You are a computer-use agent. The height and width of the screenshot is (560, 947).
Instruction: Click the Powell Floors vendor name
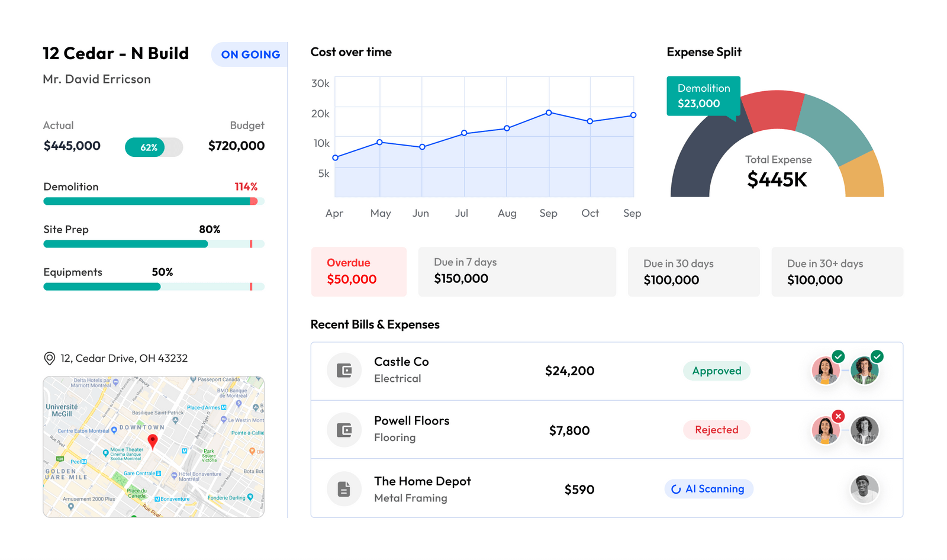(411, 421)
